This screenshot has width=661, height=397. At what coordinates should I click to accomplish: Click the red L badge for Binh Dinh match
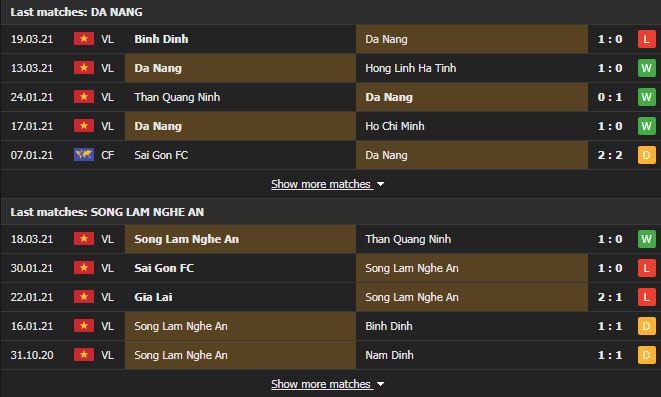(x=646, y=39)
